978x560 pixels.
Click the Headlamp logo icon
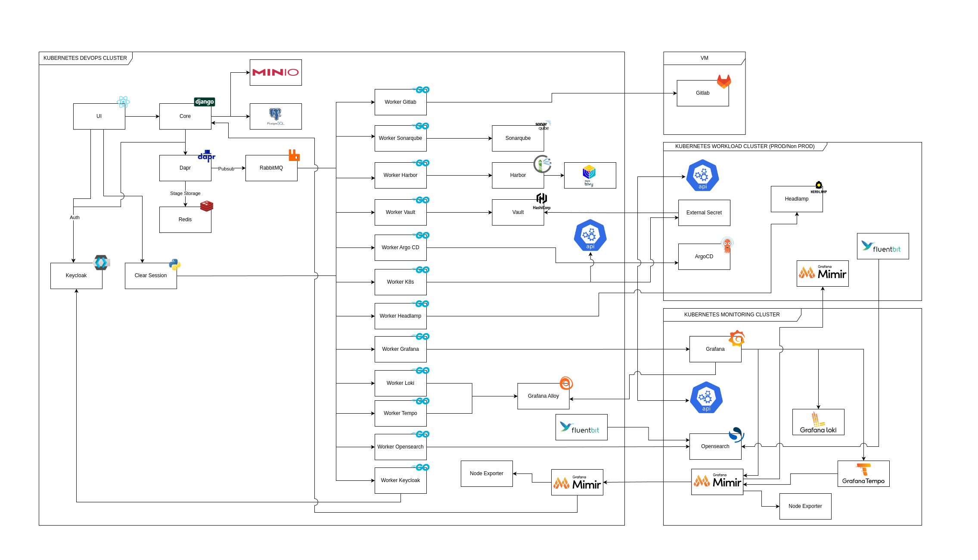(819, 187)
